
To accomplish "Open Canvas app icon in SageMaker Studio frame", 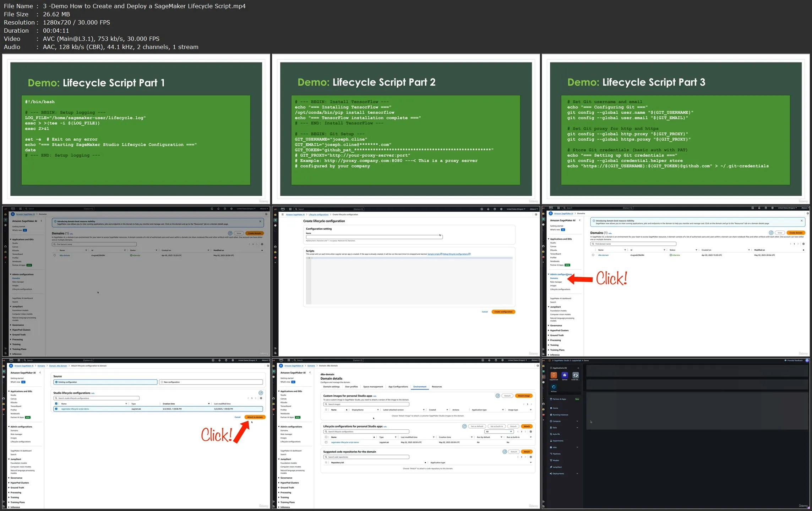I will [565, 375].
